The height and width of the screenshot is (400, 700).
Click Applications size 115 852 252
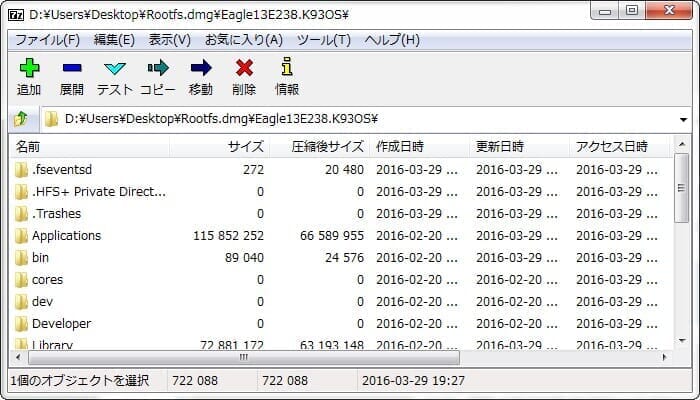(228, 236)
